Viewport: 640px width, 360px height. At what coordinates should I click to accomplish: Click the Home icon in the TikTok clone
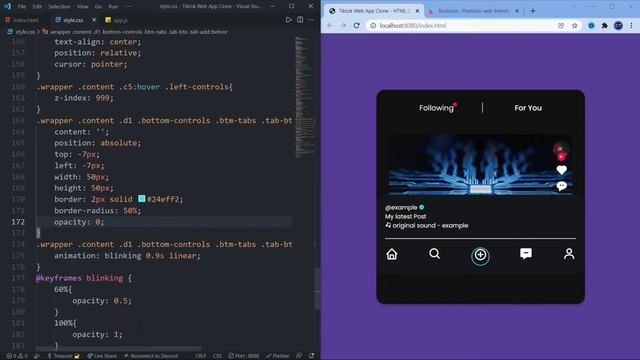point(391,254)
